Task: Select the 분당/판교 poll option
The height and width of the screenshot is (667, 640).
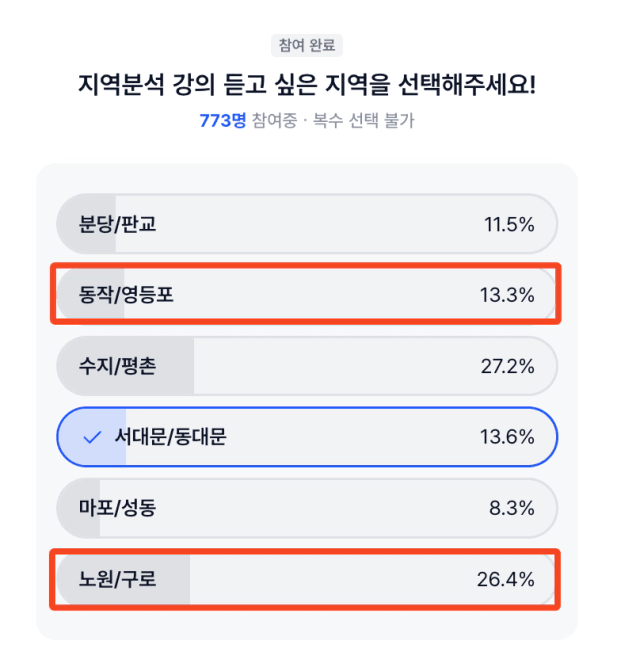Action: 307,224
